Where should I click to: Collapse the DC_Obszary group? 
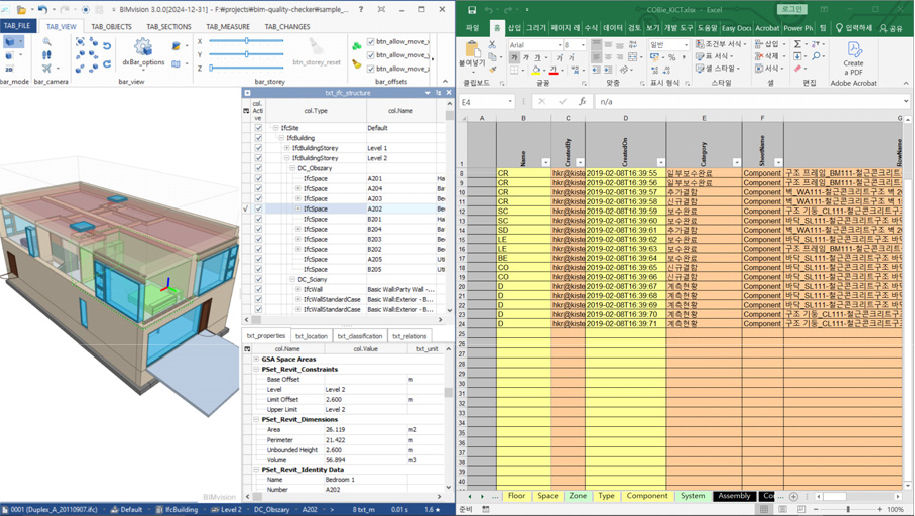coord(292,168)
